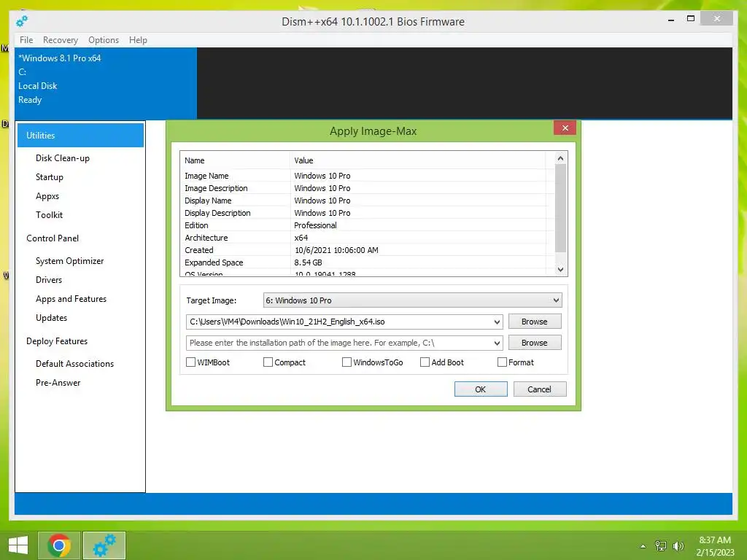Open the Recovery menu

pyautogui.click(x=61, y=40)
